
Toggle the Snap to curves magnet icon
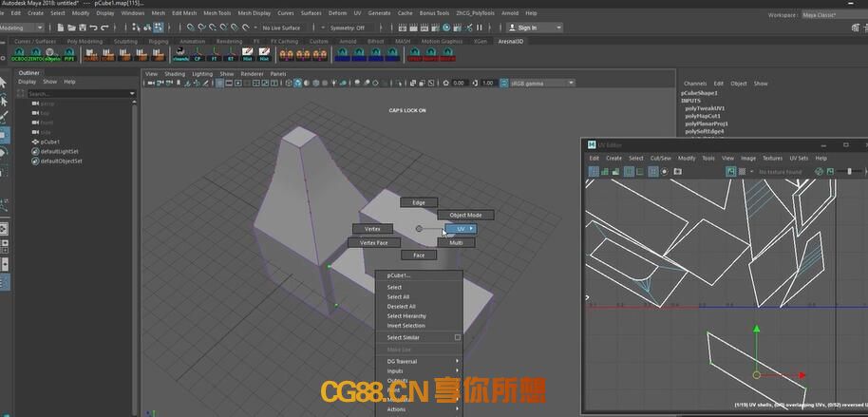[201, 28]
